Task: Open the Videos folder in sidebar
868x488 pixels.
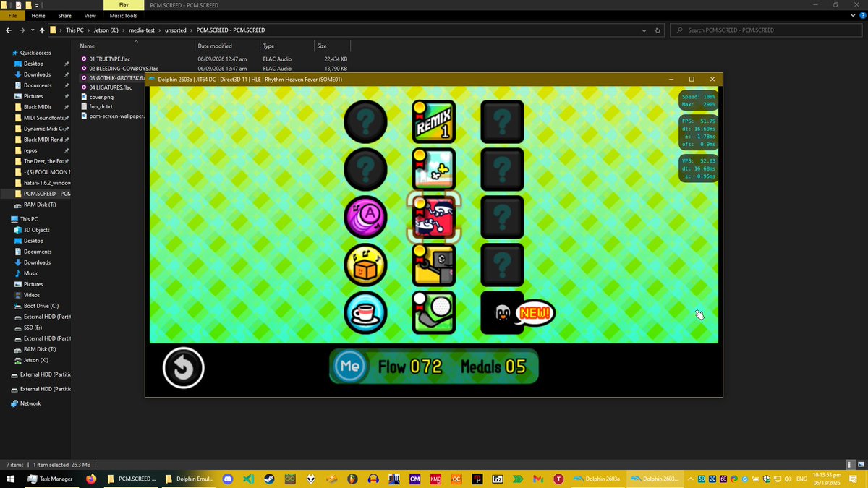Action: [x=32, y=295]
